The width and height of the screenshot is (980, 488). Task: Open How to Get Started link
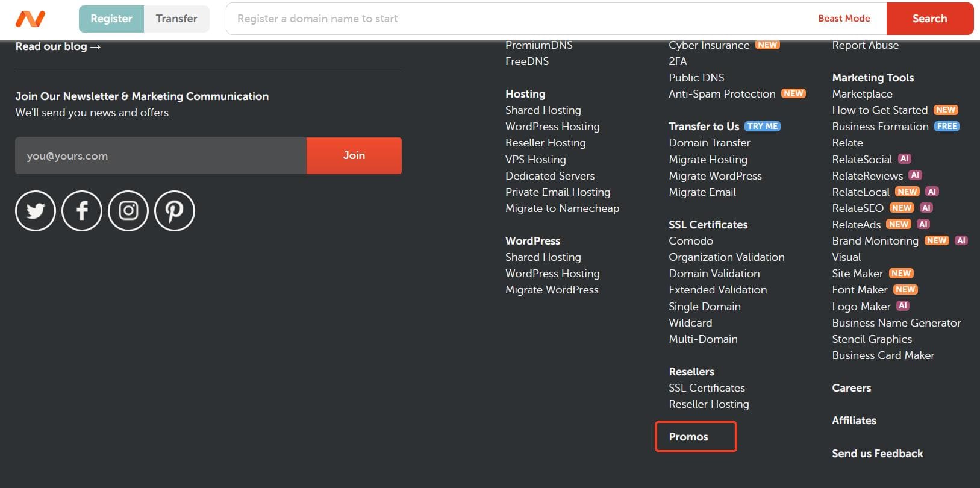tap(879, 110)
